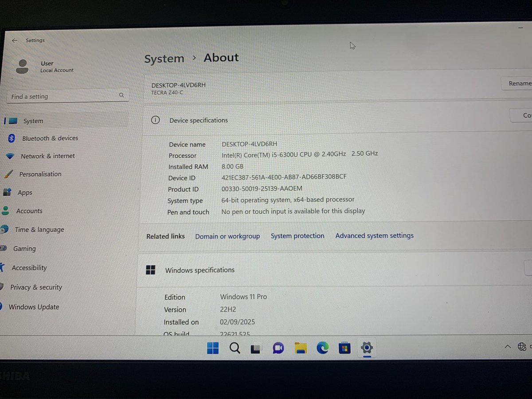Viewport: 532px width, 399px height.
Task: Open Privacy & security settings
Action: 36,287
